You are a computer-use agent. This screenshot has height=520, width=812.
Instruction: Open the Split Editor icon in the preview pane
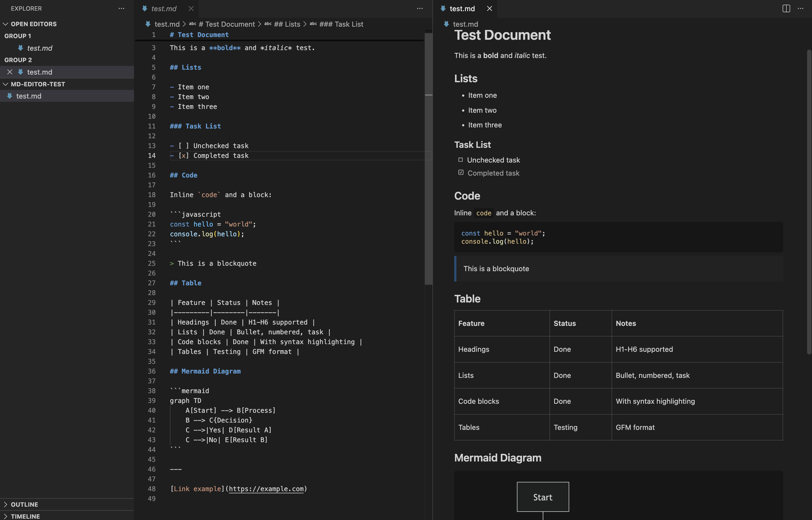(x=786, y=8)
